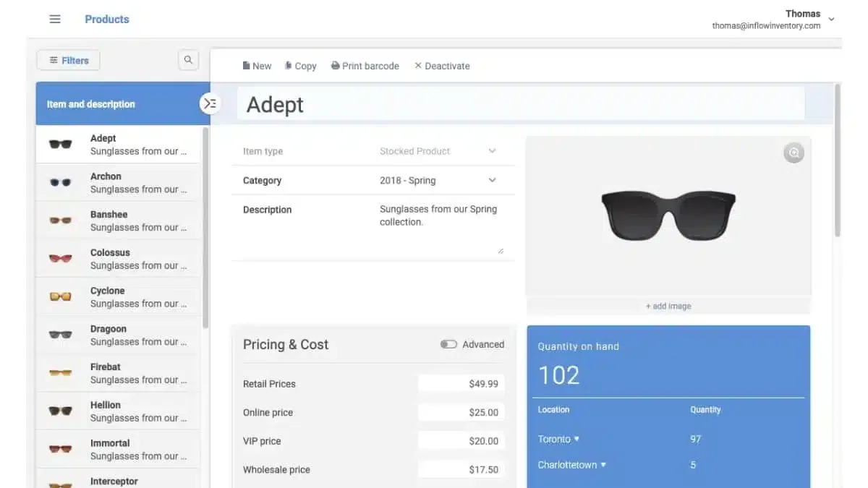
Task: Expand Charlottetown location options
Action: click(x=571, y=465)
